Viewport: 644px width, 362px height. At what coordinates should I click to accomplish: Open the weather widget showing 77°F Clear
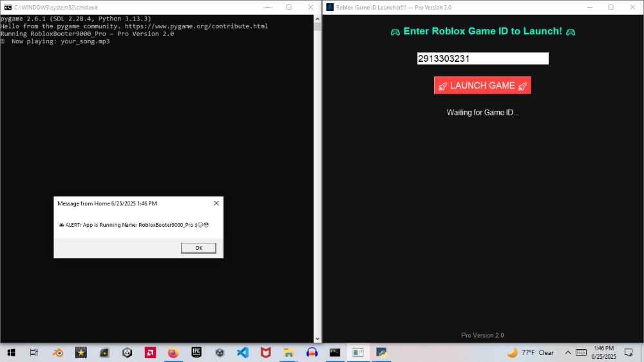tap(531, 352)
